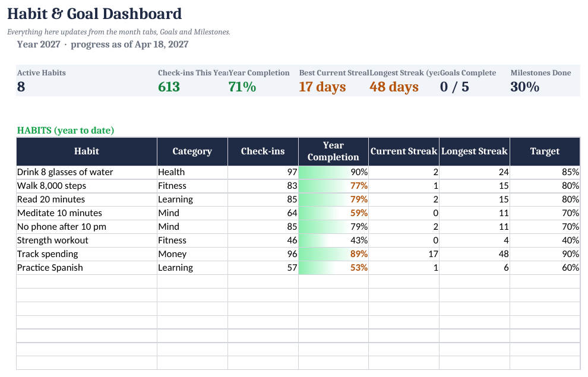Select the 96 check-ins cell
The height and width of the screenshot is (377, 588).
pyautogui.click(x=263, y=254)
